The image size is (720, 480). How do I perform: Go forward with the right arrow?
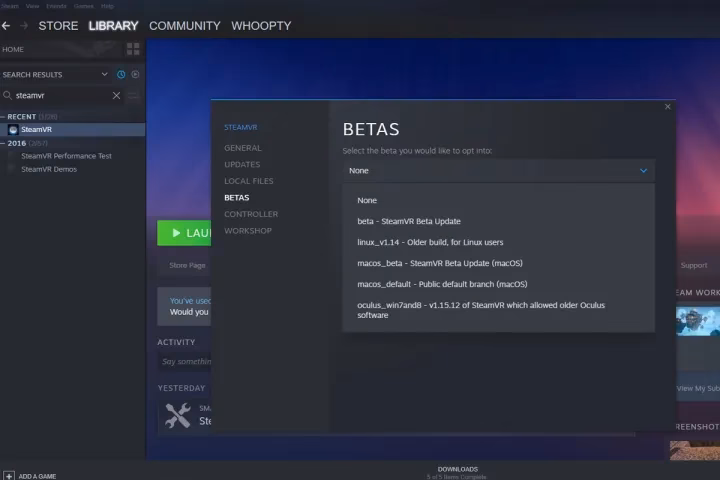(x=24, y=26)
